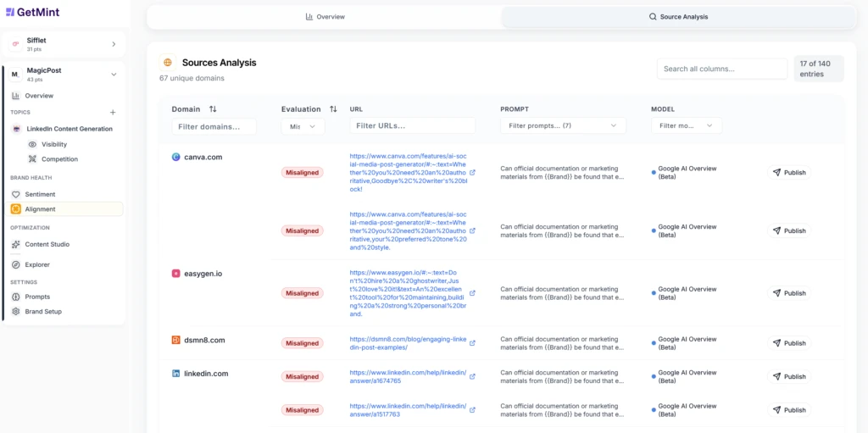The height and width of the screenshot is (433, 868).
Task: Select LinkedIn Content Generation topic
Action: [68, 129]
